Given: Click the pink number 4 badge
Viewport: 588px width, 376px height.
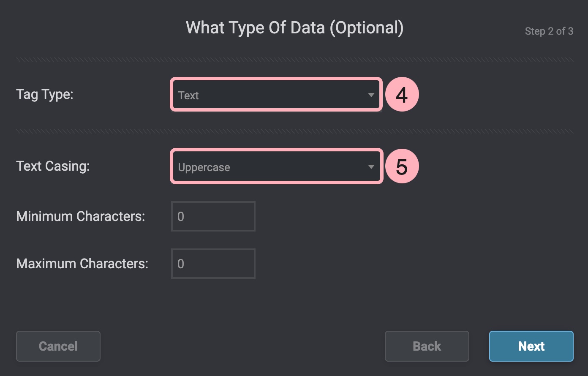Looking at the screenshot, I should [402, 95].
